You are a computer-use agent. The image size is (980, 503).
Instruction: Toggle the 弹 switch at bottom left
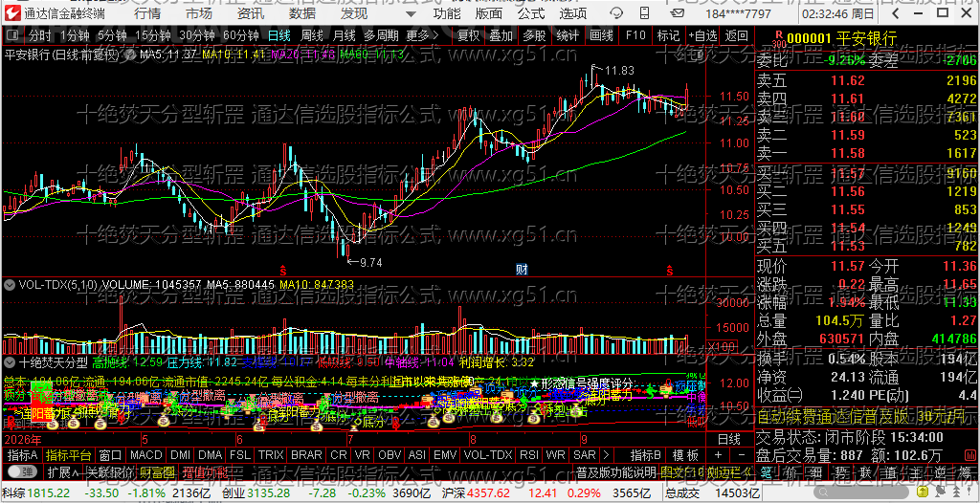(x=23, y=470)
